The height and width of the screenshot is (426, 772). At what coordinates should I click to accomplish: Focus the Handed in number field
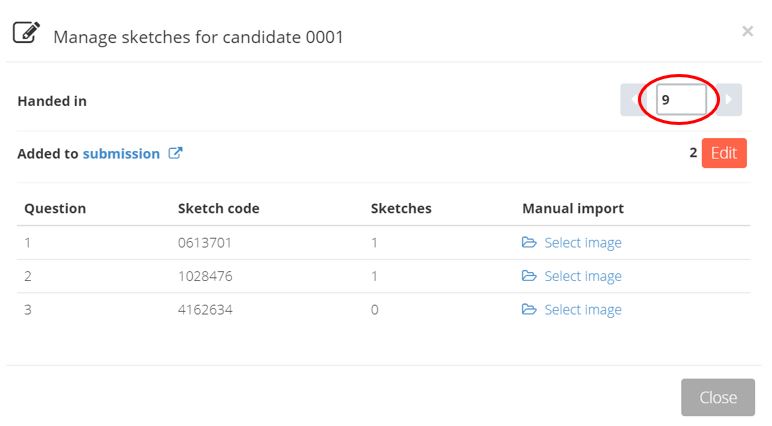click(681, 100)
